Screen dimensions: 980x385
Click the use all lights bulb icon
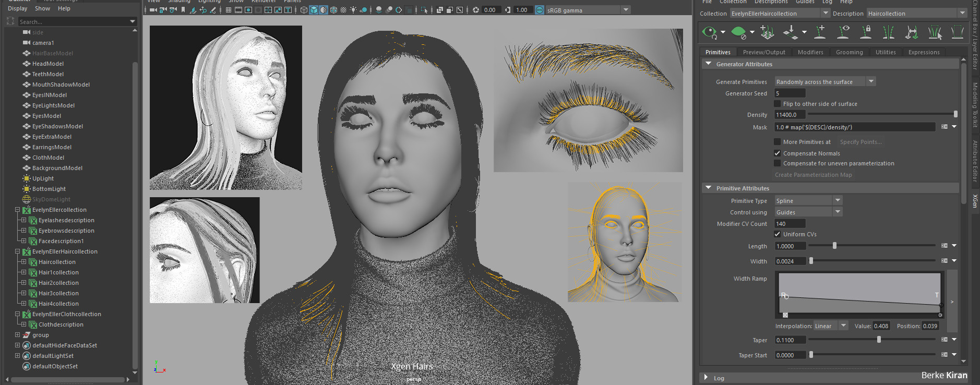pyautogui.click(x=353, y=10)
